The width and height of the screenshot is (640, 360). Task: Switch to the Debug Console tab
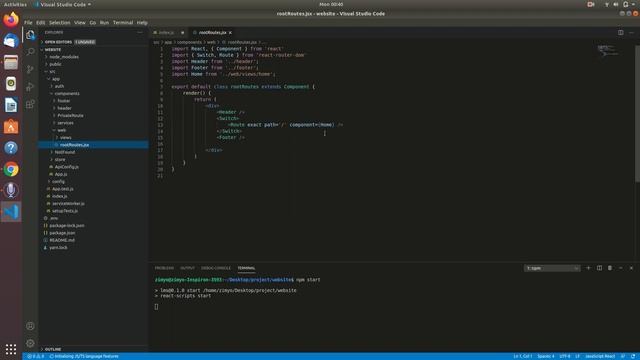pos(216,268)
